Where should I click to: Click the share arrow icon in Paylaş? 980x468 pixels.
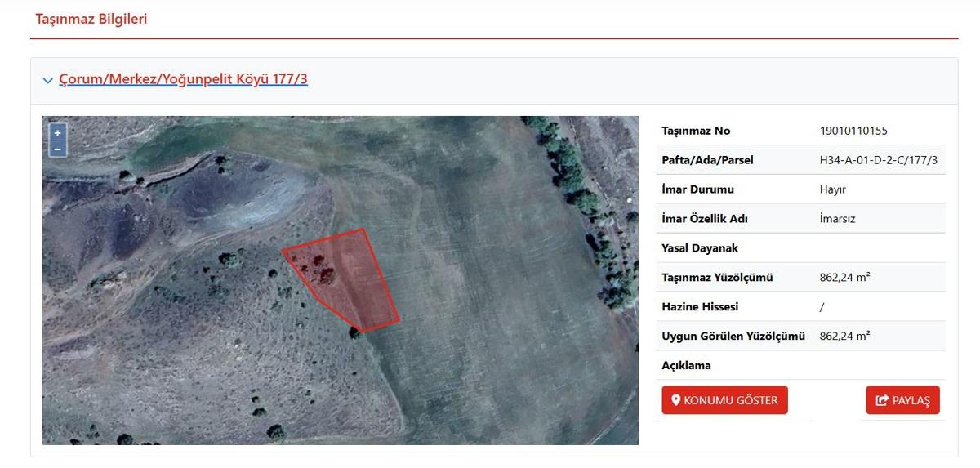click(x=881, y=400)
